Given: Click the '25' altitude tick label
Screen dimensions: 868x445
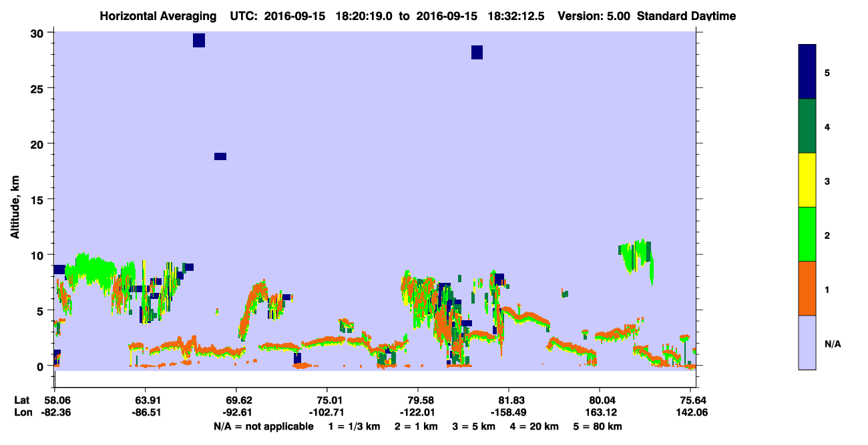Looking at the screenshot, I should [x=39, y=89].
